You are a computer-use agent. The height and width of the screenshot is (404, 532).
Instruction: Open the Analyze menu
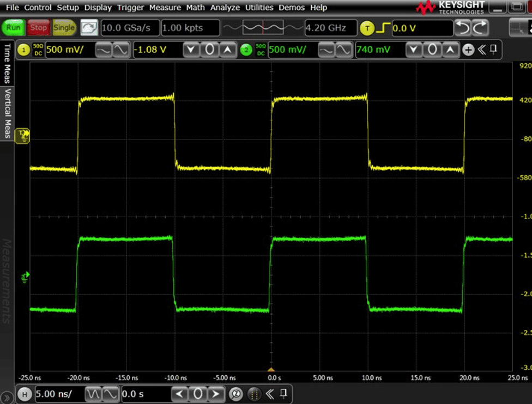[x=225, y=8]
